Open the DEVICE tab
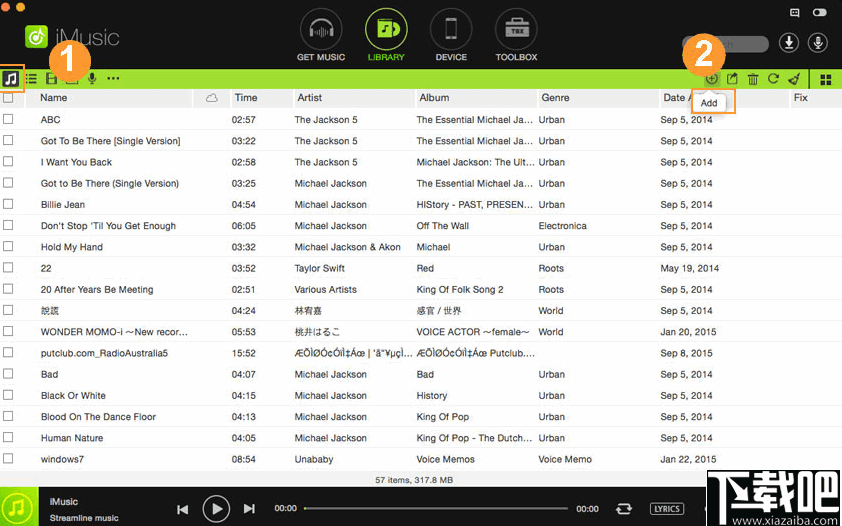This screenshot has width=842, height=526. 451,35
